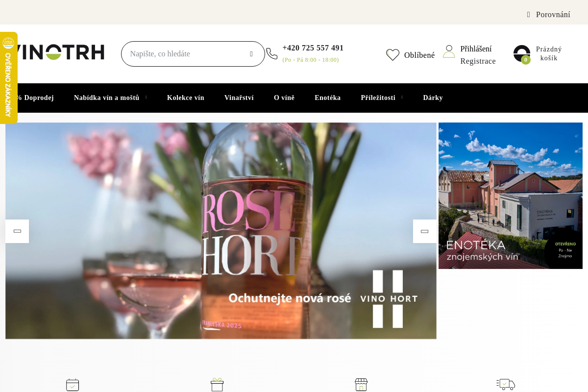Open the Vinařství menu item

tap(239, 98)
